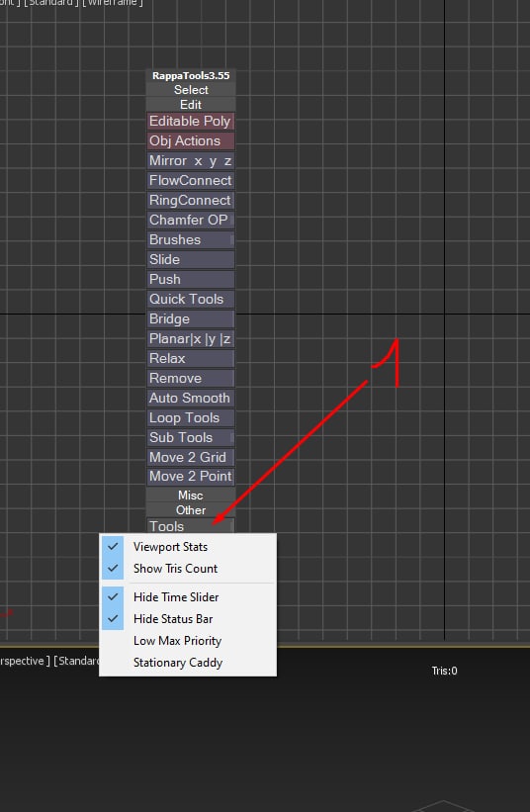Expand the Select rollout
The image size is (530, 812).
(x=191, y=90)
